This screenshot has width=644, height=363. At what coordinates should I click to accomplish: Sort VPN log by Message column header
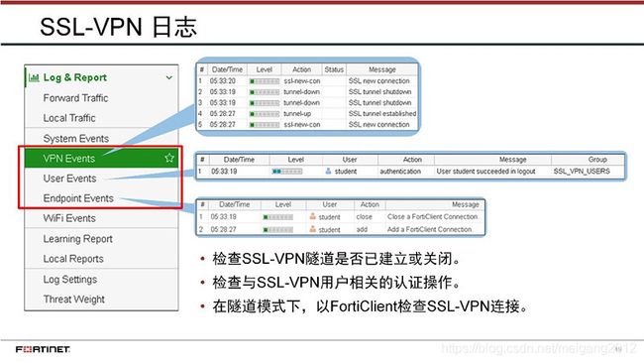pyautogui.click(x=382, y=69)
